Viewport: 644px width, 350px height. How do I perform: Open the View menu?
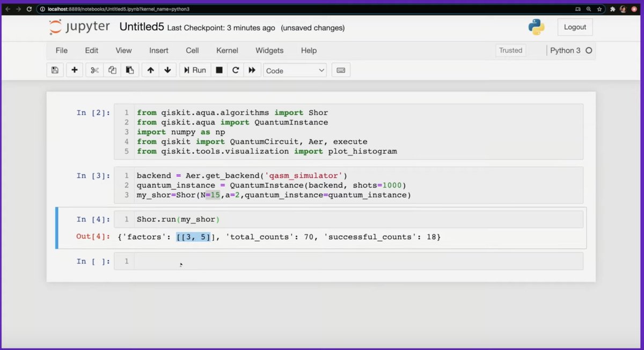pos(123,50)
